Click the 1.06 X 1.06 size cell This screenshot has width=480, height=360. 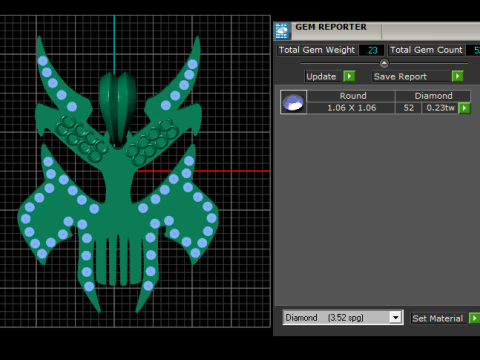click(351, 108)
